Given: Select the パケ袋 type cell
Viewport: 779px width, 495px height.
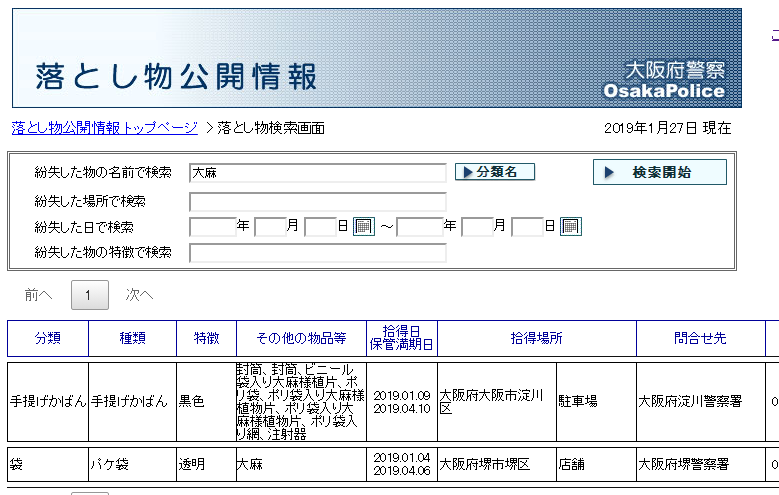Looking at the screenshot, I should (x=133, y=464).
